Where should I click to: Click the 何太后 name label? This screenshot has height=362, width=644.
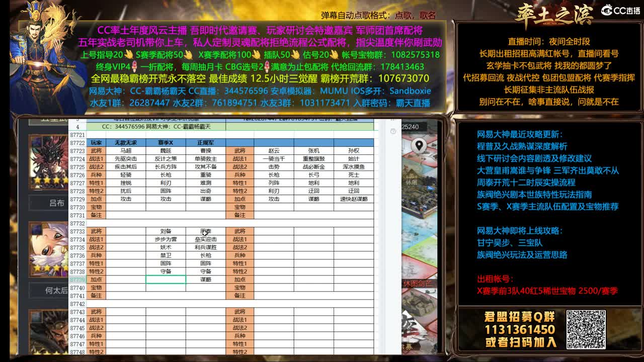(x=56, y=290)
